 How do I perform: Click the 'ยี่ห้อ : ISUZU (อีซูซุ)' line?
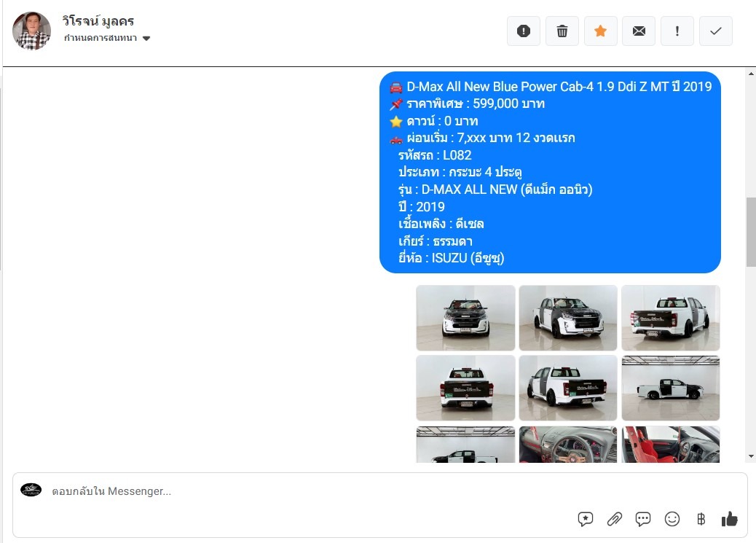[452, 258]
